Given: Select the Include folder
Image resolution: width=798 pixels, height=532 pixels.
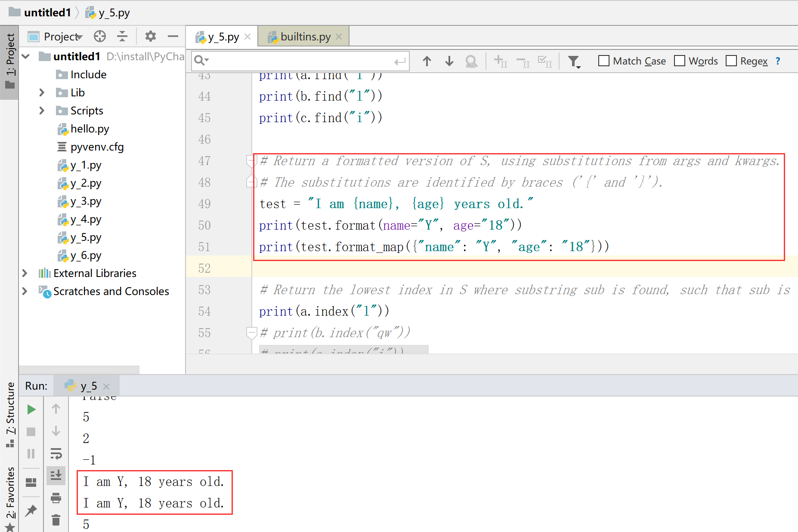Looking at the screenshot, I should [x=81, y=74].
